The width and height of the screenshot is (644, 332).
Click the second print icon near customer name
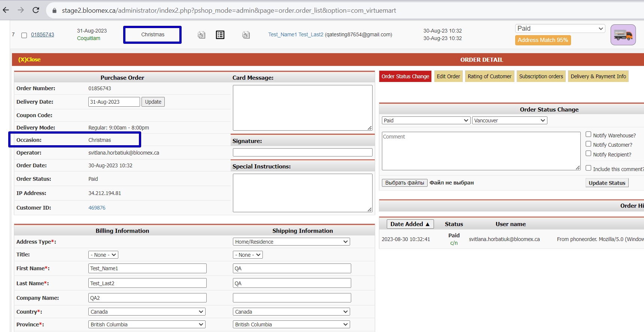(246, 35)
